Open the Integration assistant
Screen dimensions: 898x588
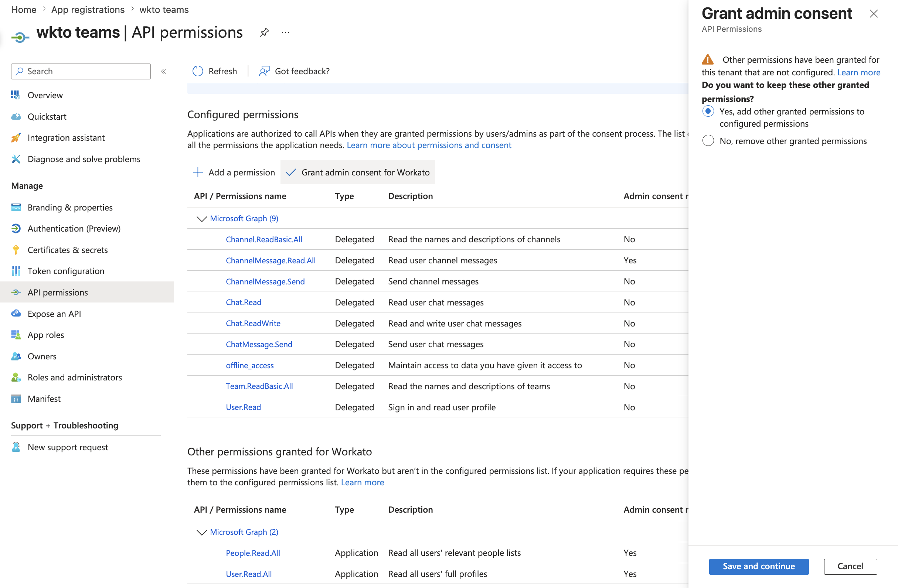[x=66, y=138]
